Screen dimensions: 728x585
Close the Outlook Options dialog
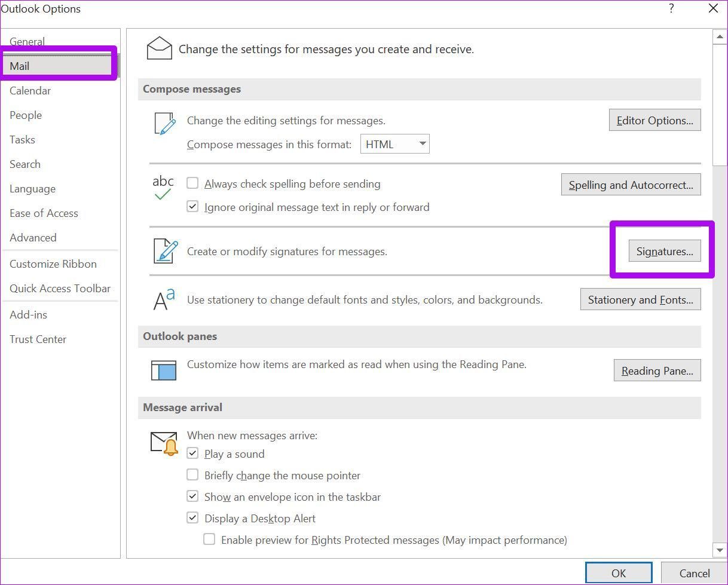point(713,8)
